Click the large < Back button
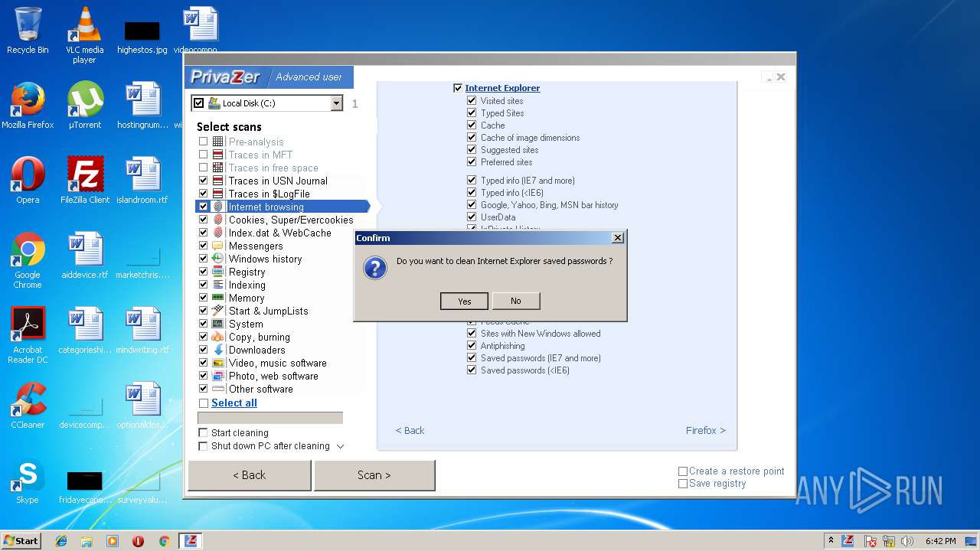 [x=250, y=475]
